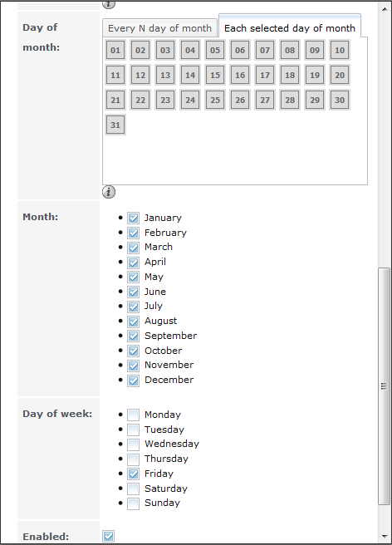Select day 28 in the grid
Viewport: 392px width, 545px height.
[x=290, y=100]
